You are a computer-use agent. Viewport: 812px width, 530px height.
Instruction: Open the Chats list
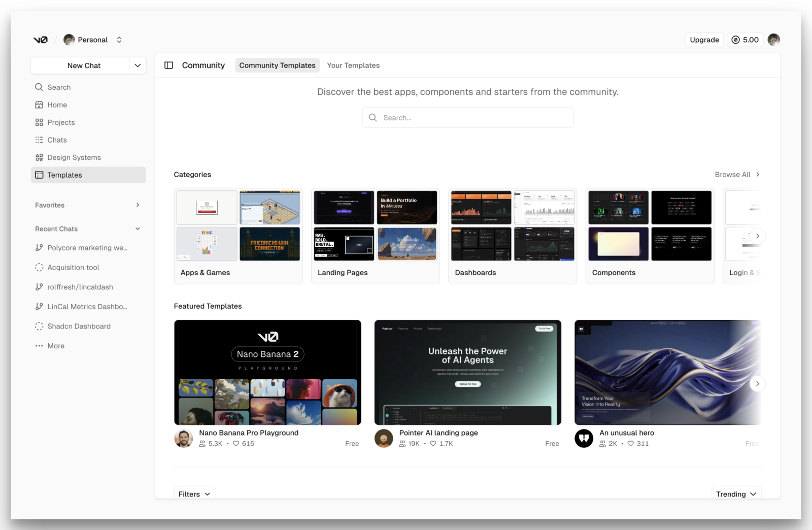57,140
